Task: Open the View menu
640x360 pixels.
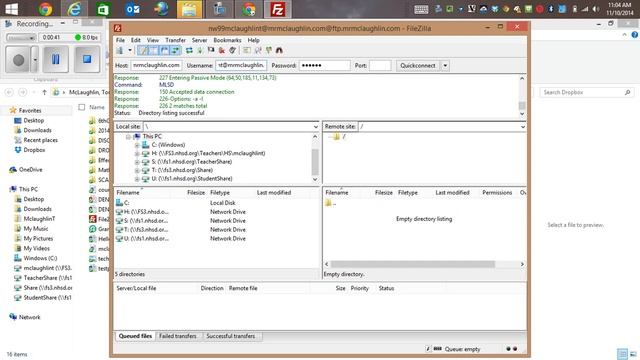Action: point(153,40)
